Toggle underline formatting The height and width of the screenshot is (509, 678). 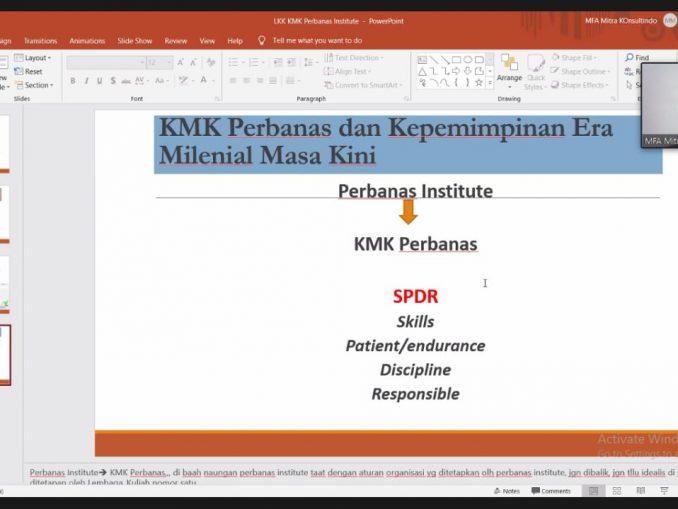pyautogui.click(x=99, y=80)
